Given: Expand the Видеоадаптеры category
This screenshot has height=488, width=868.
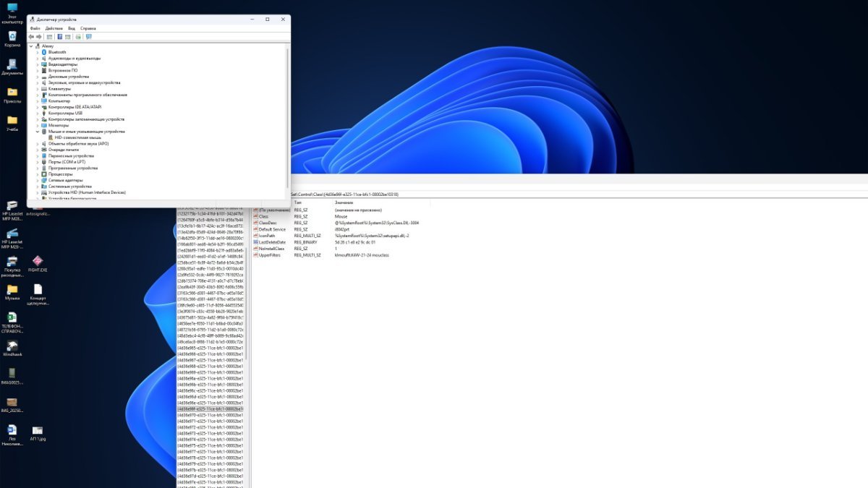Looking at the screenshot, I should point(38,64).
